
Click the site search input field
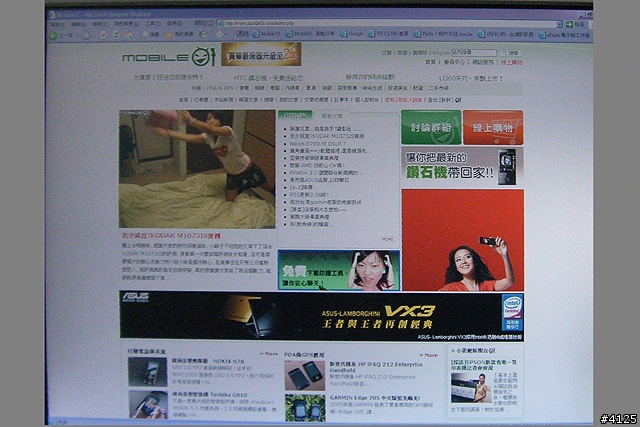click(x=474, y=53)
